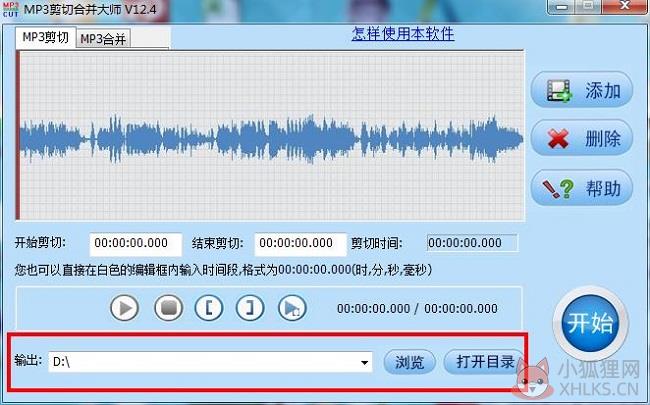This screenshot has width=650, height=405.
Task: Click the red playhead marker on waveform
Action: coord(18,136)
